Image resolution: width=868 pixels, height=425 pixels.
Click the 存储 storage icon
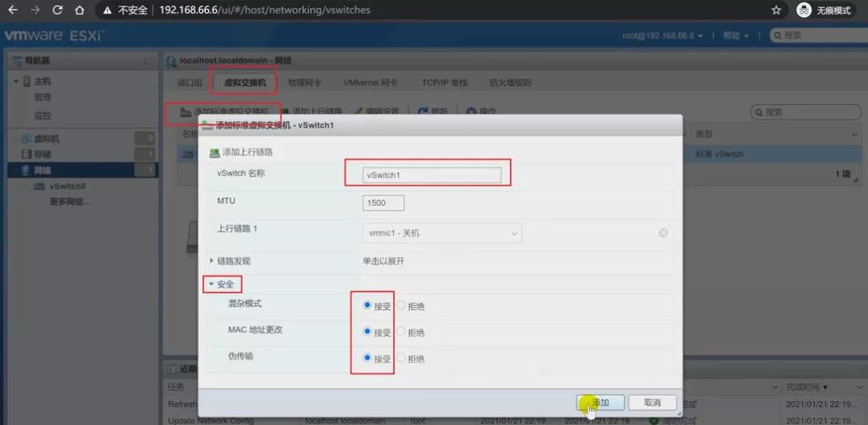coord(26,154)
